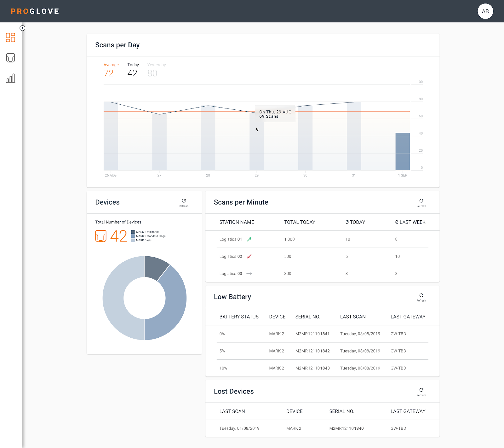Refresh the Lost Devices list
The image size is (504, 448).
click(x=421, y=392)
